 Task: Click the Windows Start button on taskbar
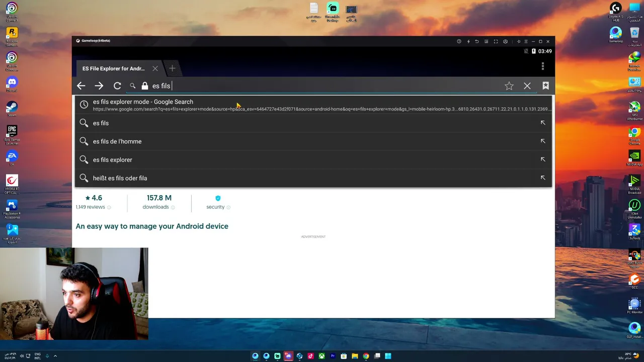coord(388,356)
